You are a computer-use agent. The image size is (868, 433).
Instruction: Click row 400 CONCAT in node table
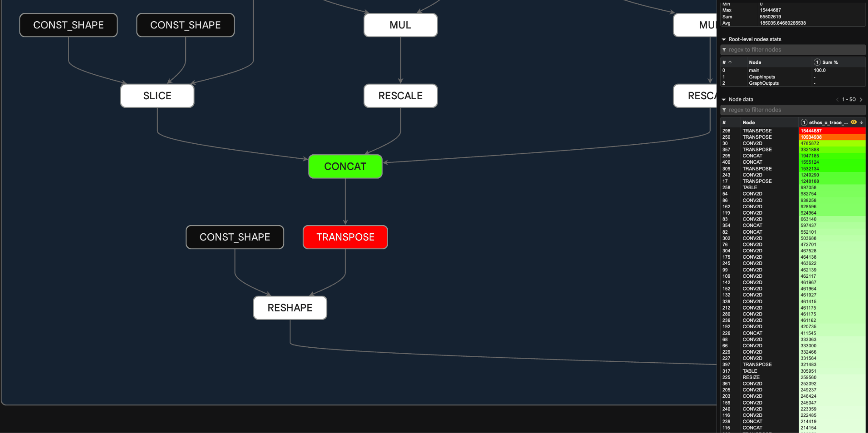click(x=793, y=162)
